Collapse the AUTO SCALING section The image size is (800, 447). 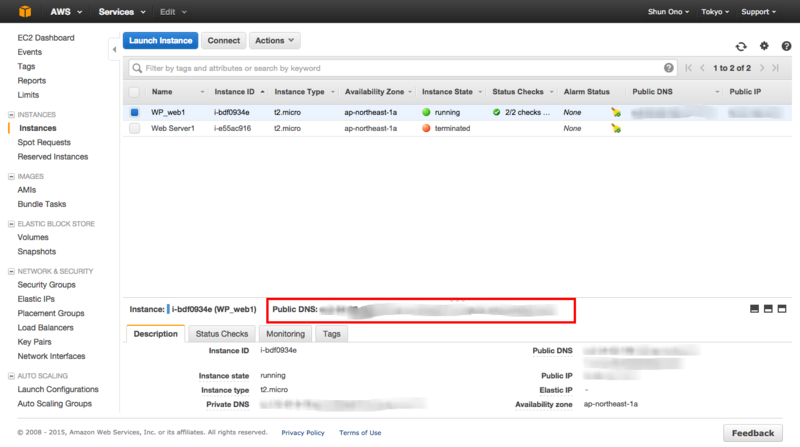(11, 376)
